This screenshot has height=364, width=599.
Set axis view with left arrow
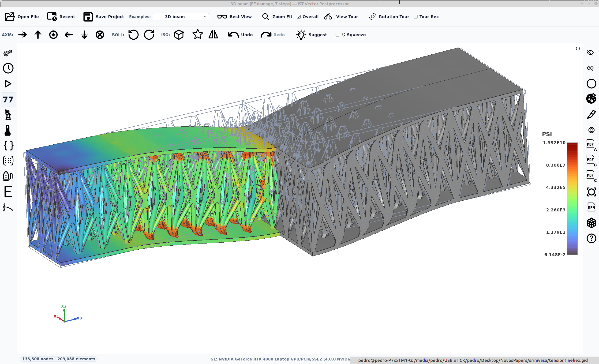pyautogui.click(x=69, y=35)
